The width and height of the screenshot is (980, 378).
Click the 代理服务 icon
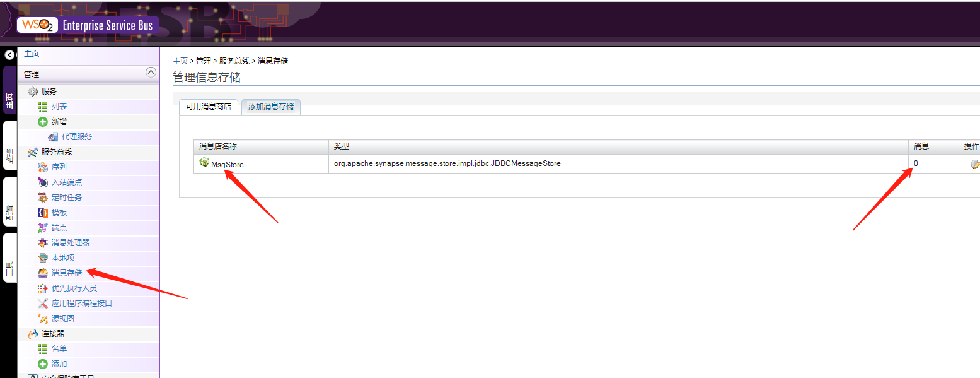(x=53, y=137)
